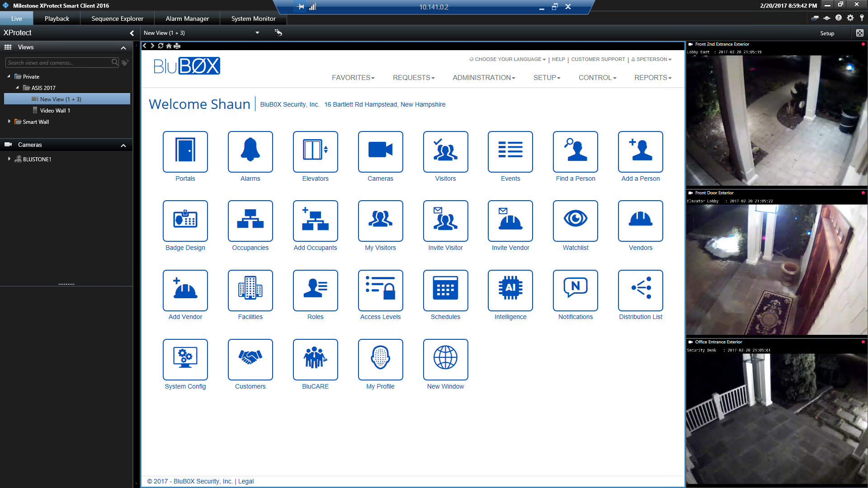Open the Portals icon
868x488 pixels.
[185, 152]
